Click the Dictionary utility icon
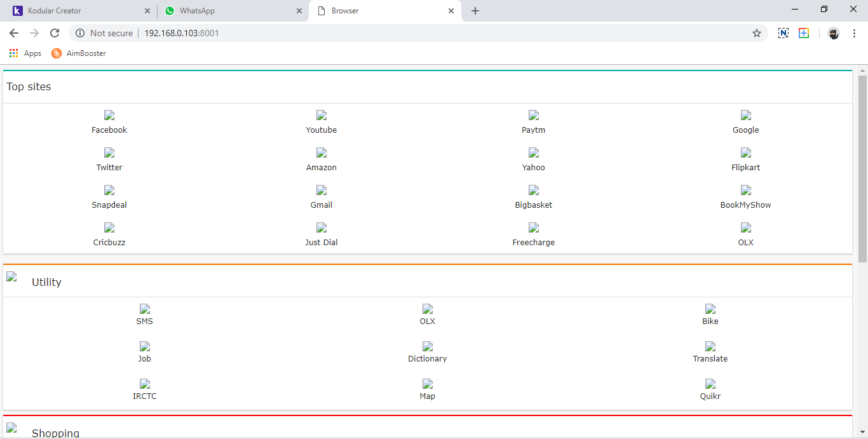 click(428, 346)
